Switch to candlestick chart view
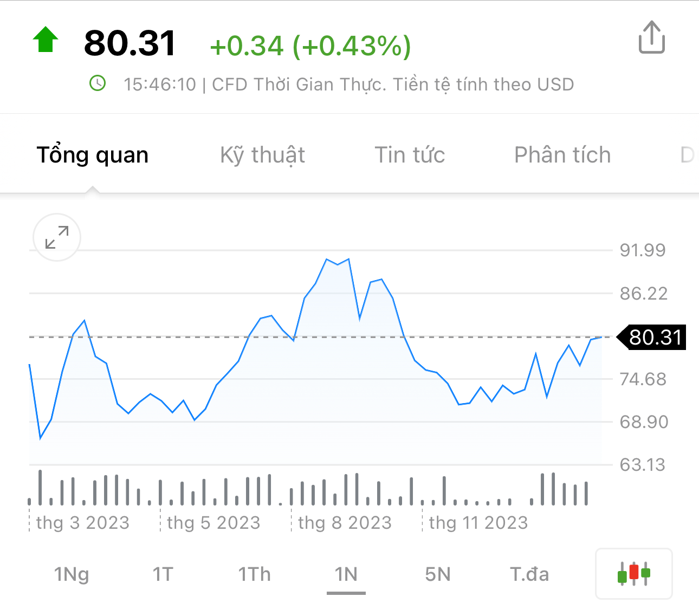The width and height of the screenshot is (699, 616). coord(633,574)
